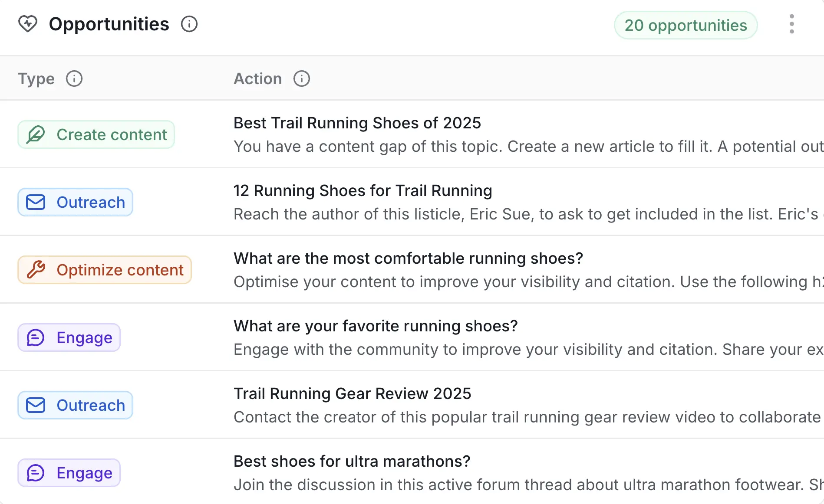Click chat bubble icon on last Engage tag
Viewport: 824px width, 504px height.
click(x=36, y=473)
